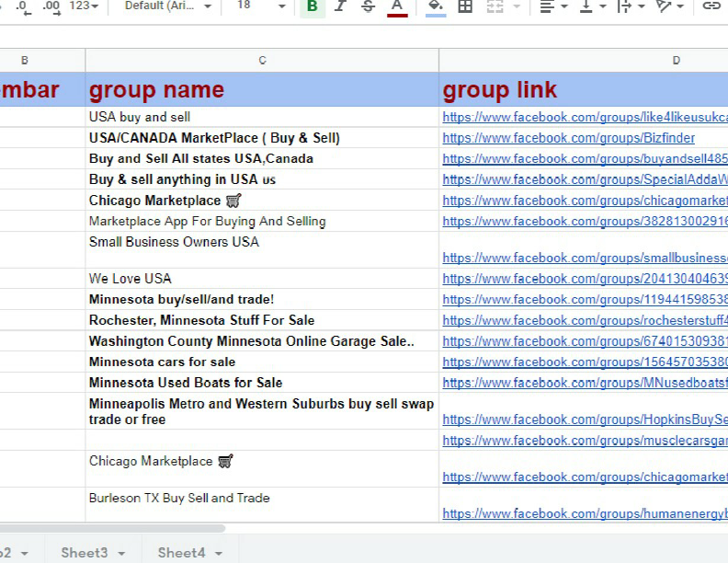Select 'Minnesota Used Boats for Sale' cell
The width and height of the screenshot is (728, 563).
click(x=262, y=383)
